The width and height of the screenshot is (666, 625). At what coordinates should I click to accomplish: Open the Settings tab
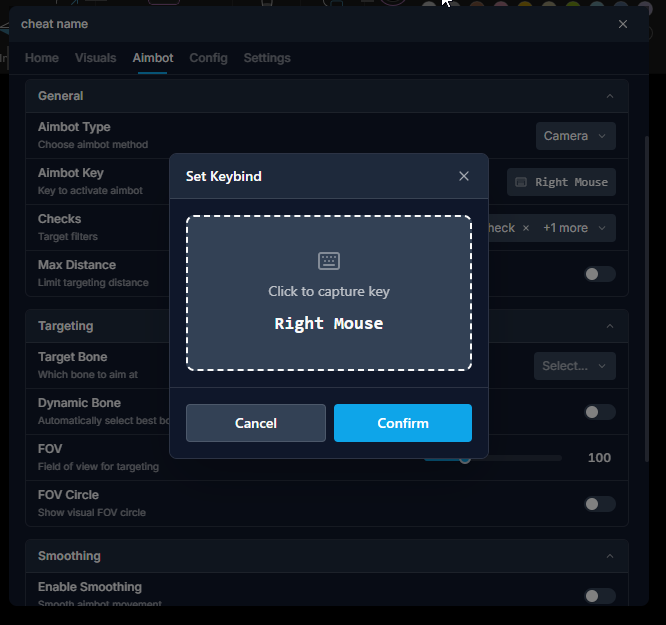pos(267,58)
